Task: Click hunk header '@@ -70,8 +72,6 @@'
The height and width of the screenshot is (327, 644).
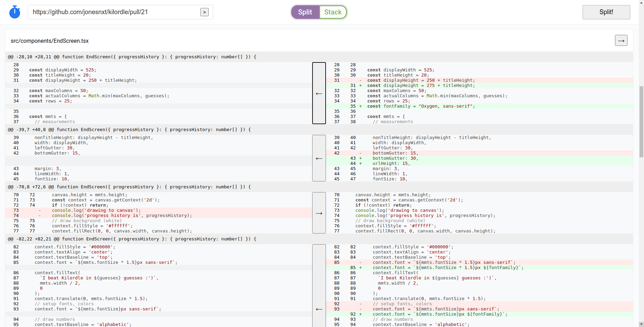Action: pyautogui.click(x=319, y=187)
